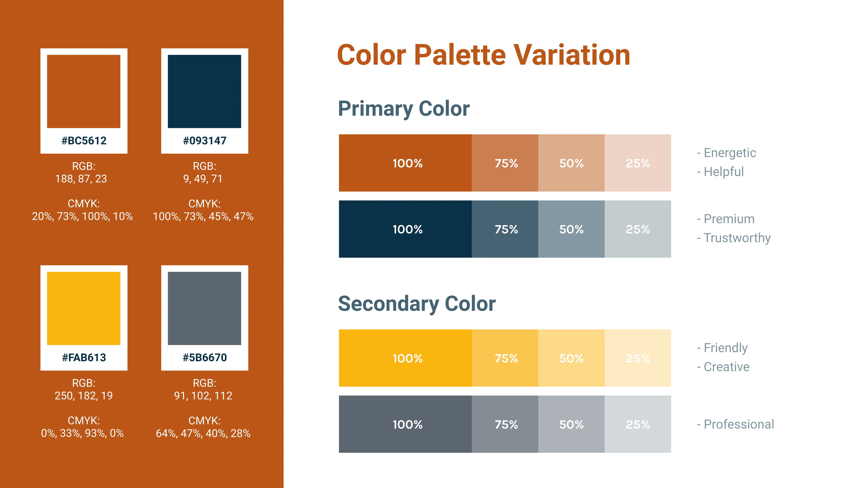Click the 50% navy tint segment
The height and width of the screenshot is (488, 868).
571,229
